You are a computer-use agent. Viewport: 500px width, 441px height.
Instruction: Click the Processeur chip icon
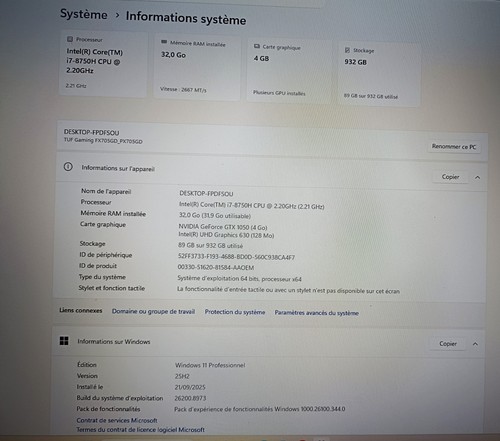(x=70, y=39)
